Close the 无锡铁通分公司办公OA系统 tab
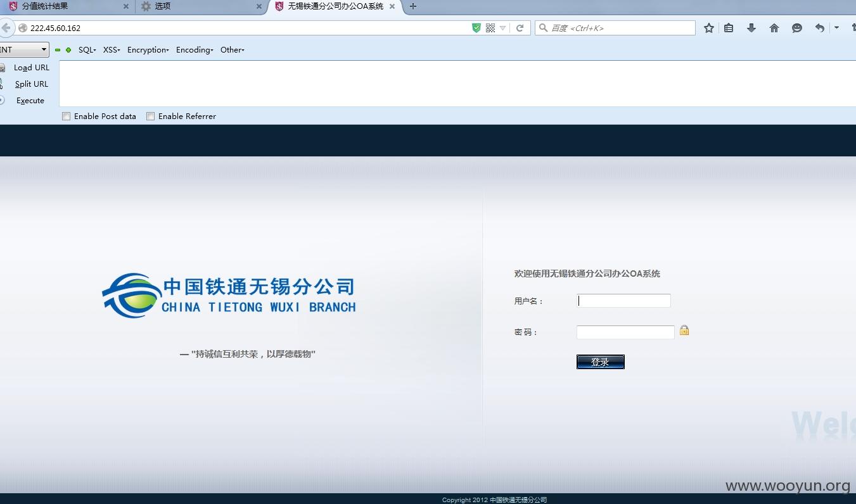The width and height of the screenshot is (856, 504). [x=392, y=6]
